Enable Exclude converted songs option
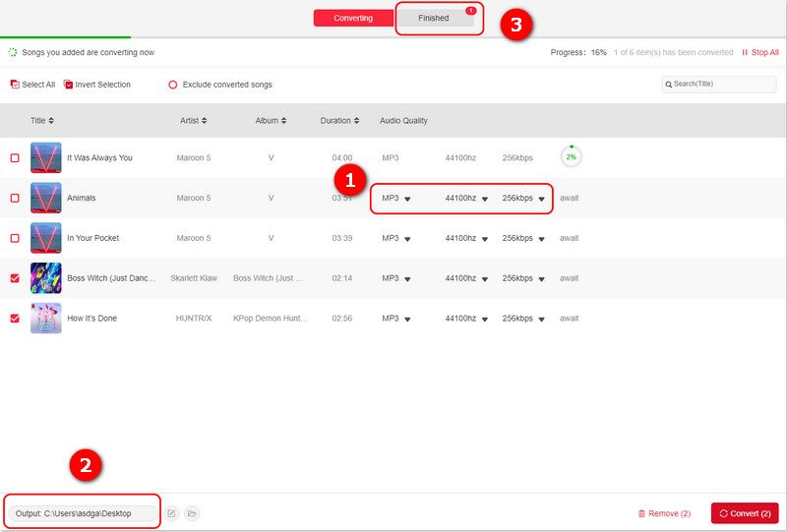787x532 pixels. click(173, 85)
